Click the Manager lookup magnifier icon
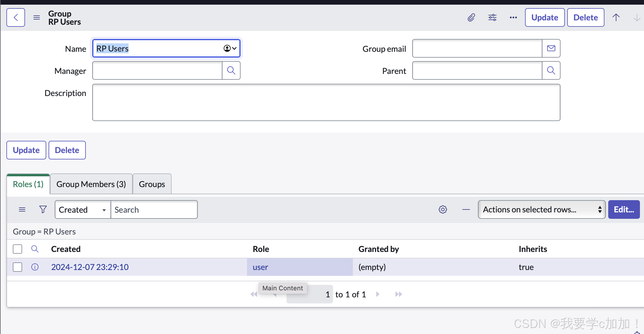Screen dimensions: 644x334 [x=231, y=70]
